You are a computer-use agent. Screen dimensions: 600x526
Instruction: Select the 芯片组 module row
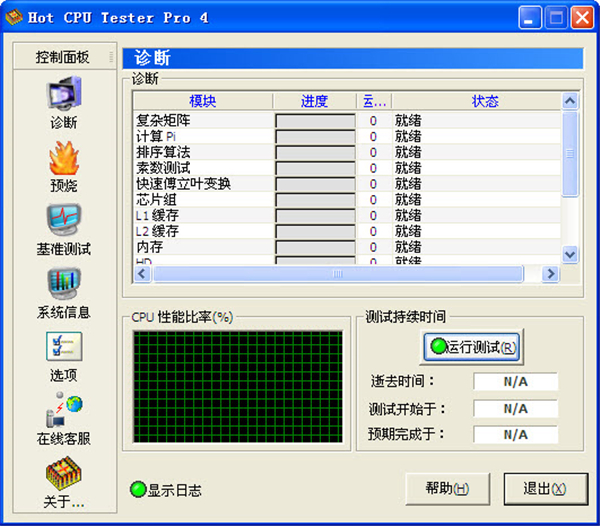(x=347, y=199)
